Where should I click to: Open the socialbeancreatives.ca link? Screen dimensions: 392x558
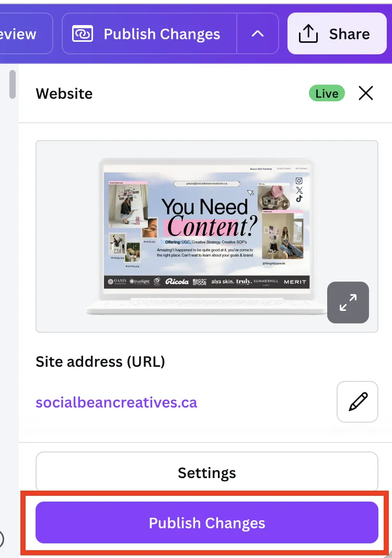coord(116,402)
